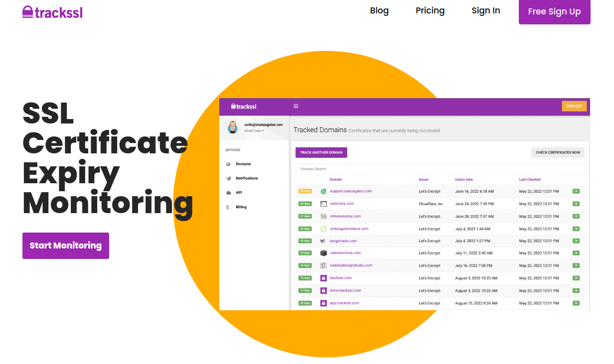This screenshot has height=364, width=614.
Task: Click the user avatar for colin@statusgator.com
Action: (233, 127)
